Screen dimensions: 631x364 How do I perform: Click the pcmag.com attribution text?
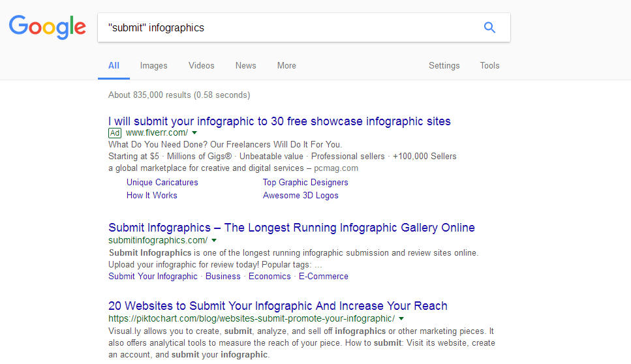click(x=336, y=168)
